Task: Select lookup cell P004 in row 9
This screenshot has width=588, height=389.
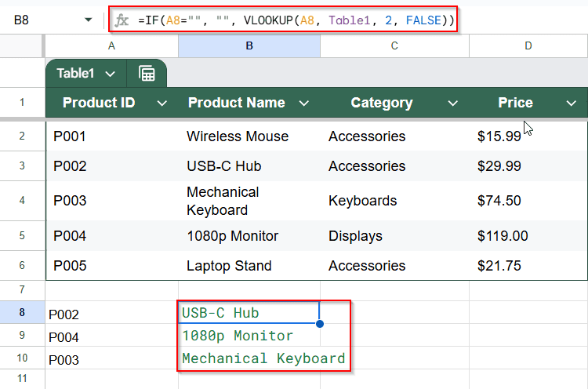Action: click(112, 336)
